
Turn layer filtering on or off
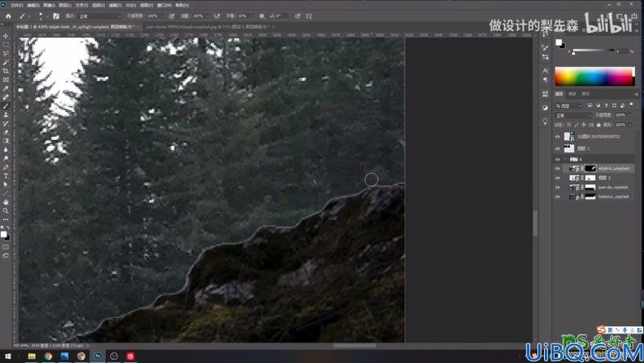[x=631, y=105]
